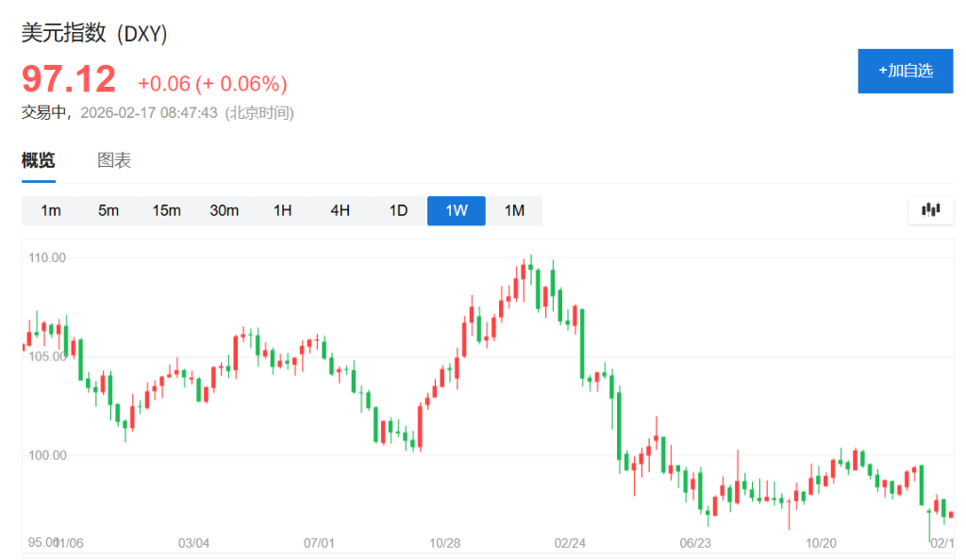This screenshot has height=560, width=966.
Task: Switch to the 概览 tab
Action: (x=39, y=160)
